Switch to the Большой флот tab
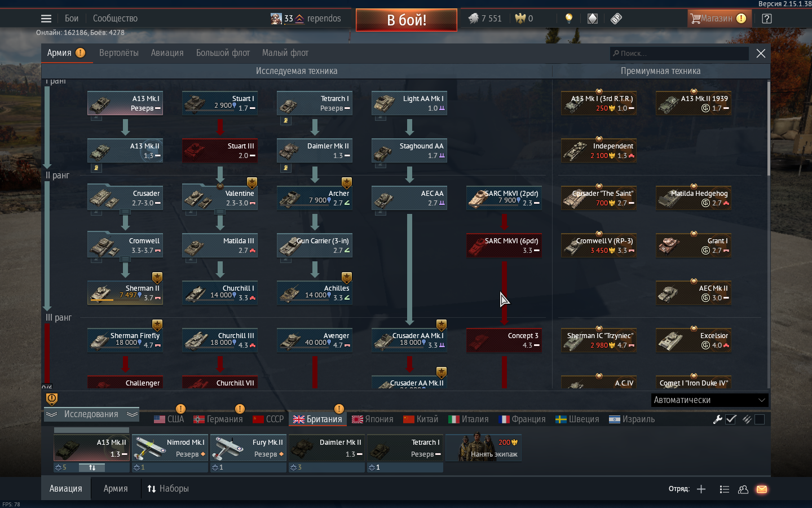The height and width of the screenshot is (508, 812). point(223,53)
